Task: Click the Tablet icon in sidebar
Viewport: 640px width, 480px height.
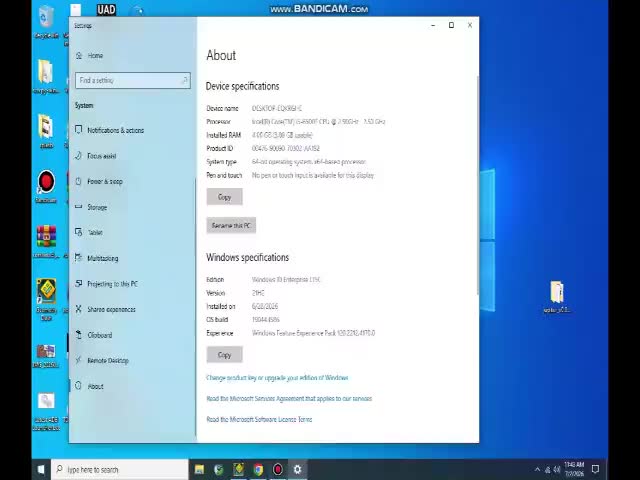Action: click(x=79, y=232)
